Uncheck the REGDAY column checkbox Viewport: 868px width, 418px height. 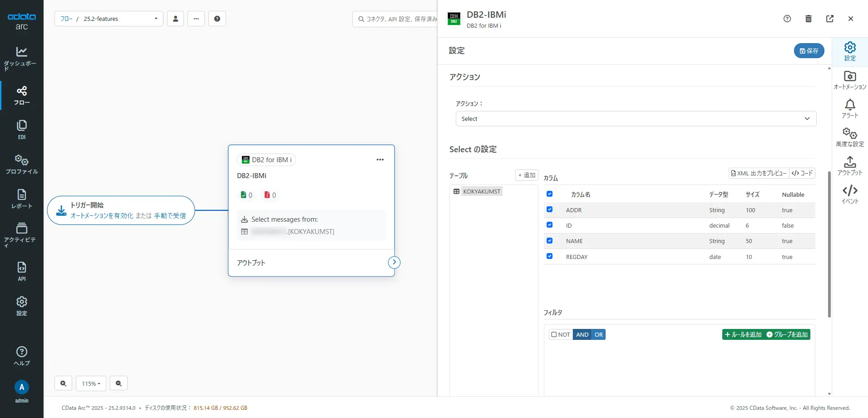point(549,256)
